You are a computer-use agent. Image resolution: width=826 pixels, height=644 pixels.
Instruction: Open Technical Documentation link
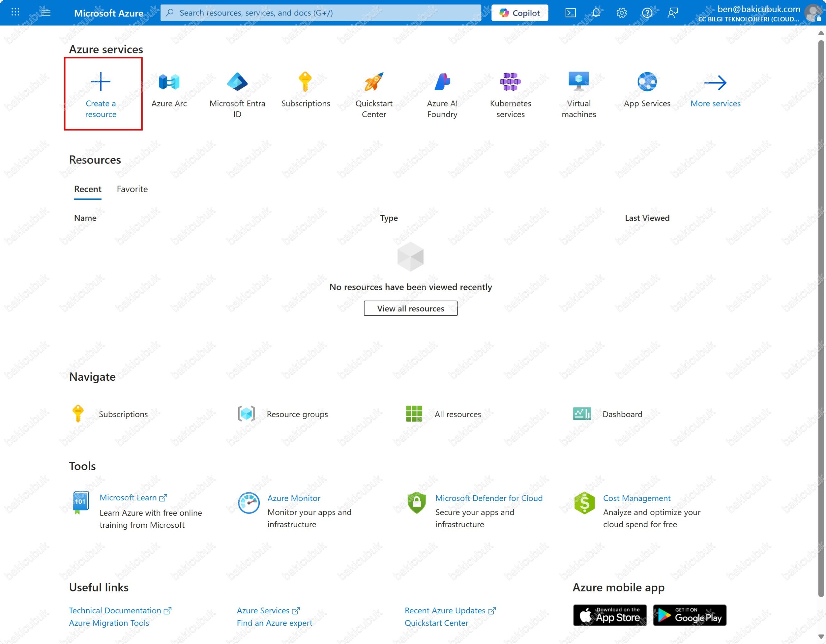(x=115, y=610)
